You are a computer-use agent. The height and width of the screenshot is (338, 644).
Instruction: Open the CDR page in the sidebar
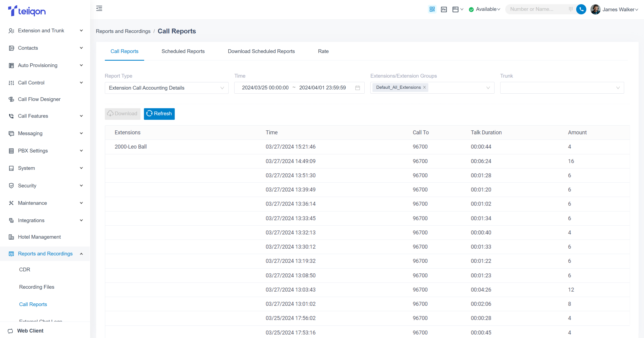[25, 270]
